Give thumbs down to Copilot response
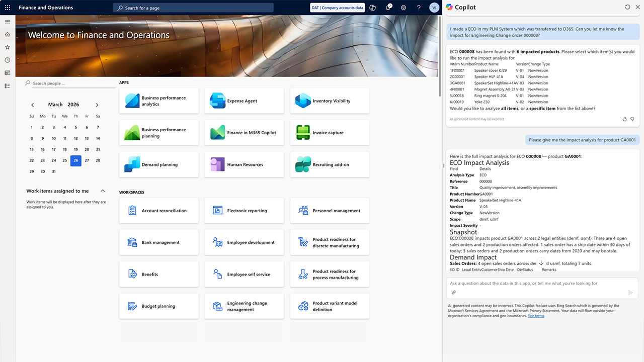 point(632,119)
